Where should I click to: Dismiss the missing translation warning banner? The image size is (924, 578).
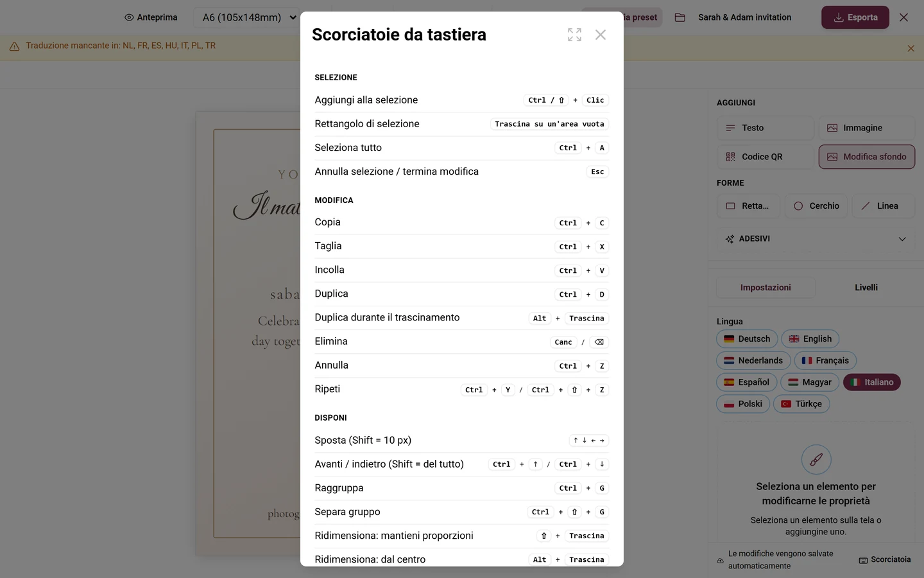911,48
